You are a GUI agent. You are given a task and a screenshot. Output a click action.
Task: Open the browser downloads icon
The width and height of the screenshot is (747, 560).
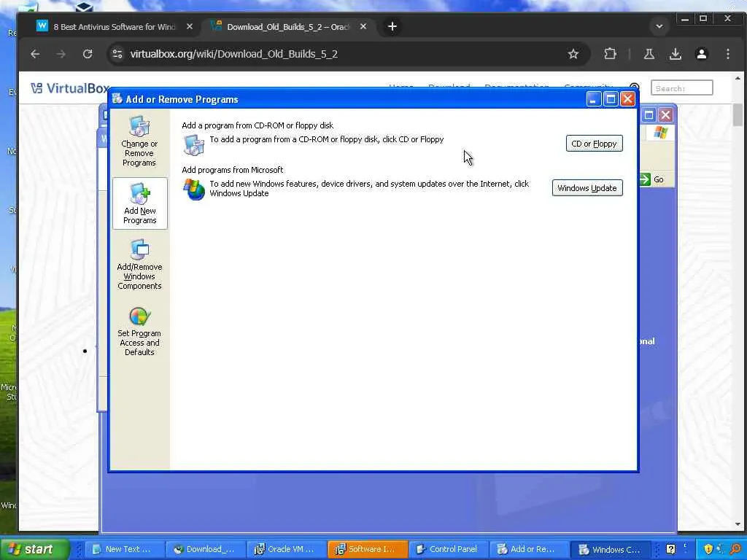tap(675, 54)
